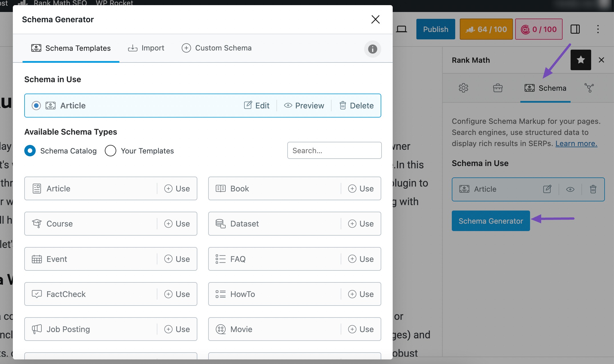Click the FactCheck checkmark icon
The image size is (614, 364).
pyautogui.click(x=37, y=294)
